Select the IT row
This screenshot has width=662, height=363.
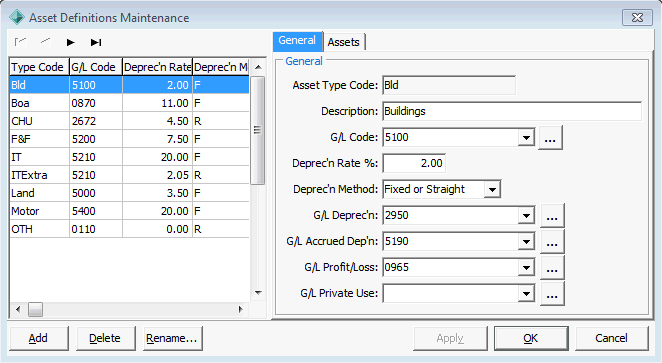129,157
